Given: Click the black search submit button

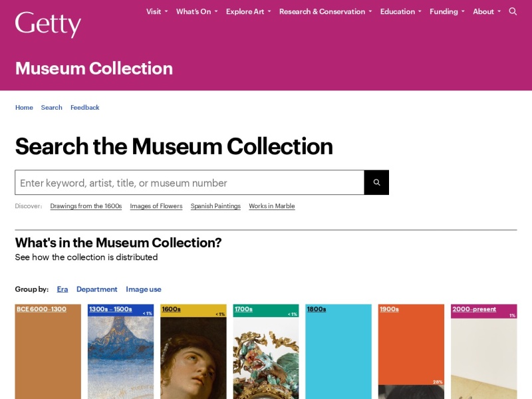Looking at the screenshot, I should [x=376, y=182].
